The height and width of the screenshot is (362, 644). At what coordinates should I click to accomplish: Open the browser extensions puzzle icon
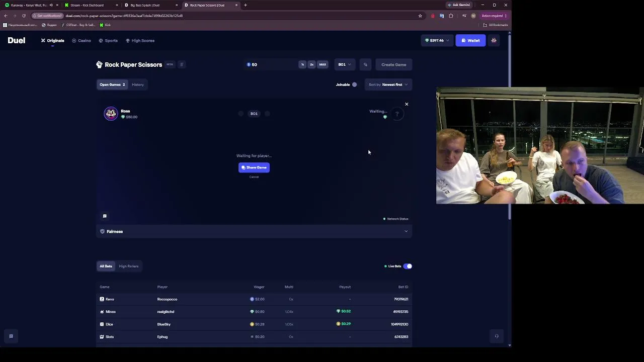coord(451,16)
